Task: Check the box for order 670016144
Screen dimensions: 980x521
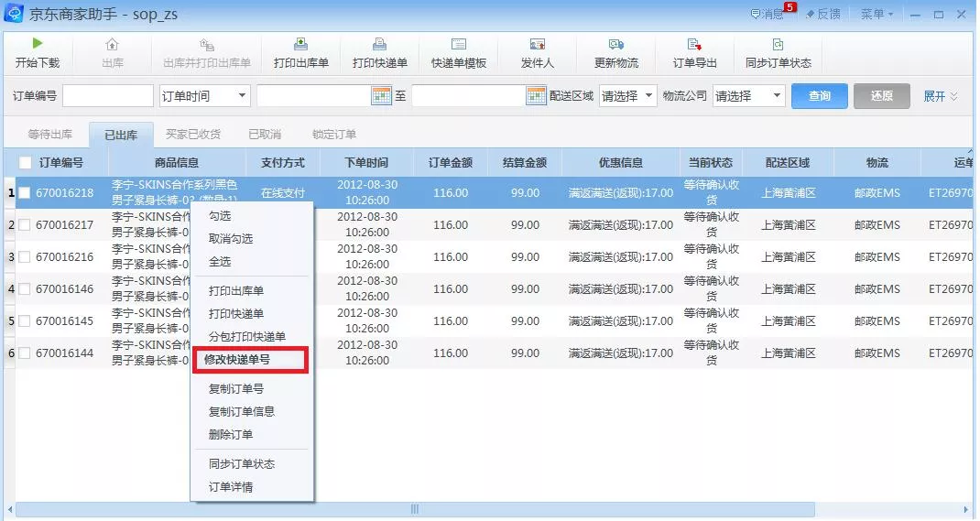Action: point(25,353)
